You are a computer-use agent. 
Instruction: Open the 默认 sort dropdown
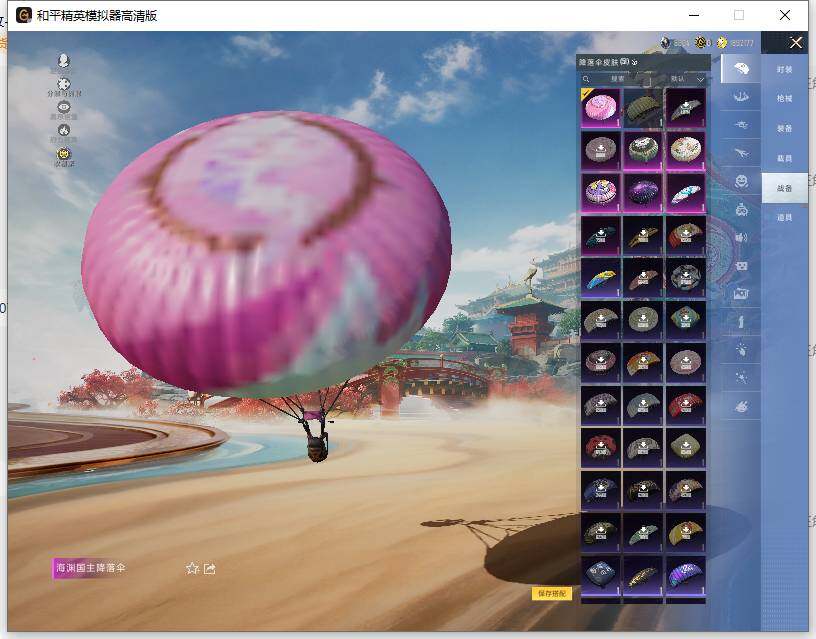686,78
